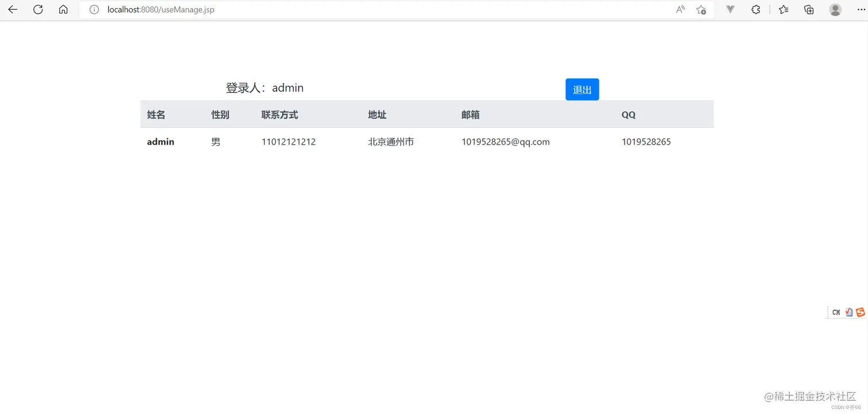This screenshot has width=868, height=414.
Task: View site information for localhost
Action: point(94,9)
